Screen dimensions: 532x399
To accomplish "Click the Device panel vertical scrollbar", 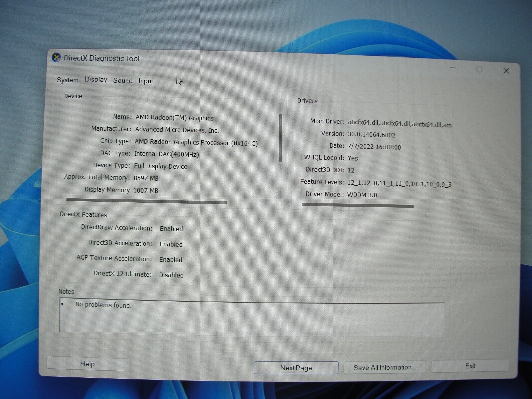I will point(280,138).
